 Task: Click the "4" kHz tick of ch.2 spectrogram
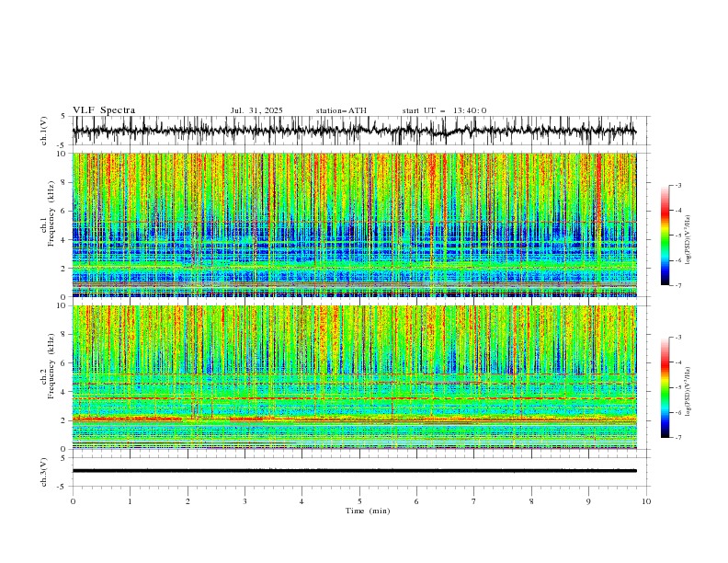tap(63, 392)
